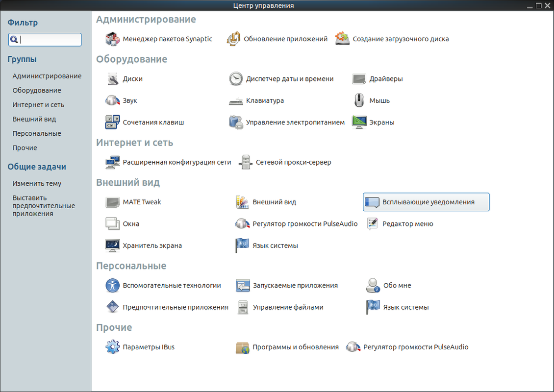Open Окна window settings icon

pos(112,224)
